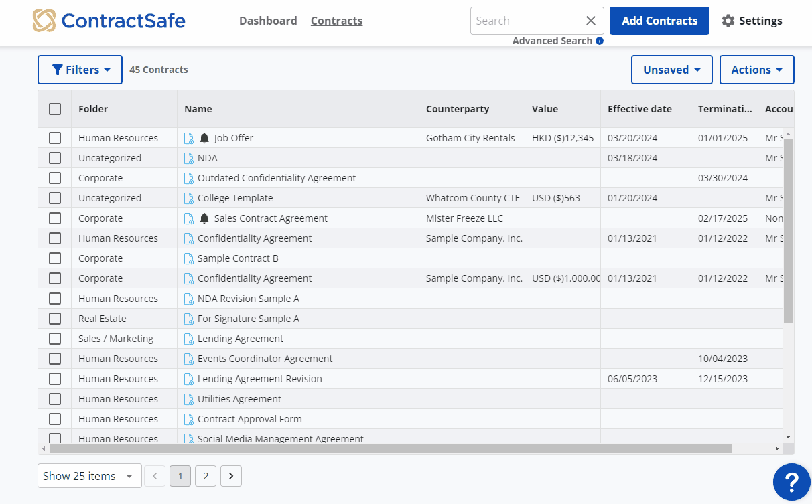
Task: Click the file icon for College Template
Action: (x=189, y=198)
